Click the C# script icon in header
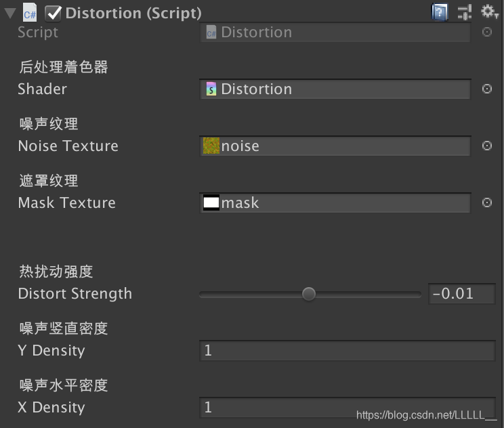Viewport: 504px width, 428px height. pyautogui.click(x=30, y=13)
